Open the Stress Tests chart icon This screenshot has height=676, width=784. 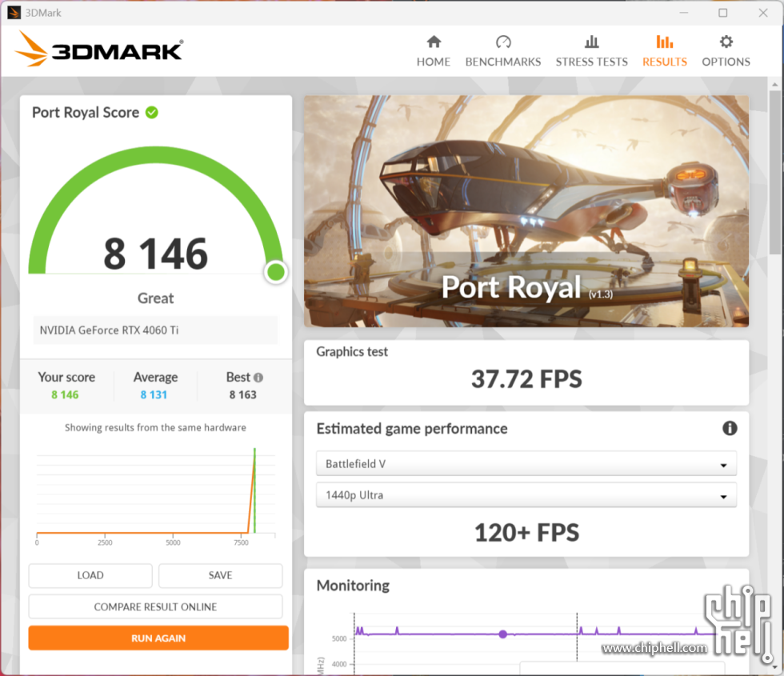(591, 42)
